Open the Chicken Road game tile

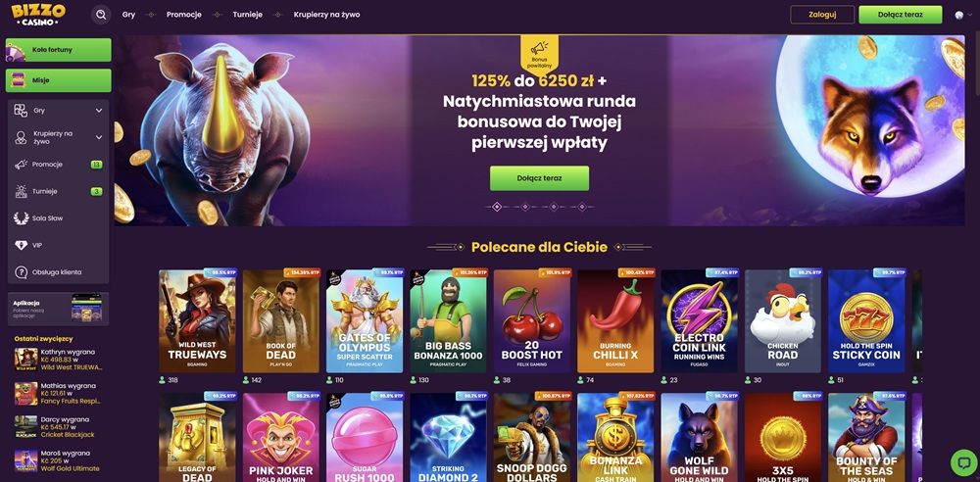[x=782, y=321]
